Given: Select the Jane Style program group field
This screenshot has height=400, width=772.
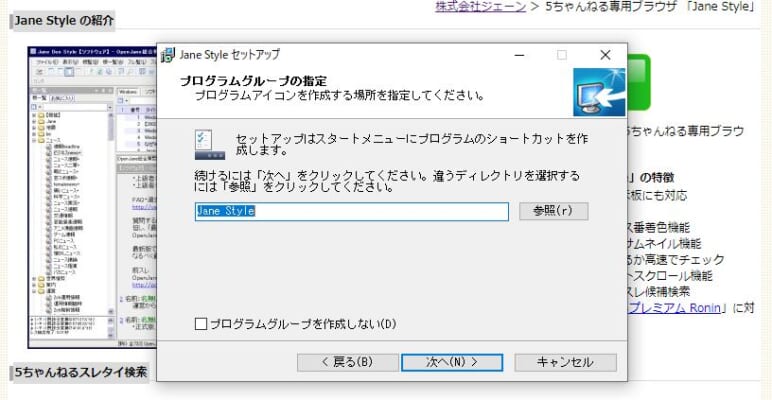Looking at the screenshot, I should click(x=352, y=212).
